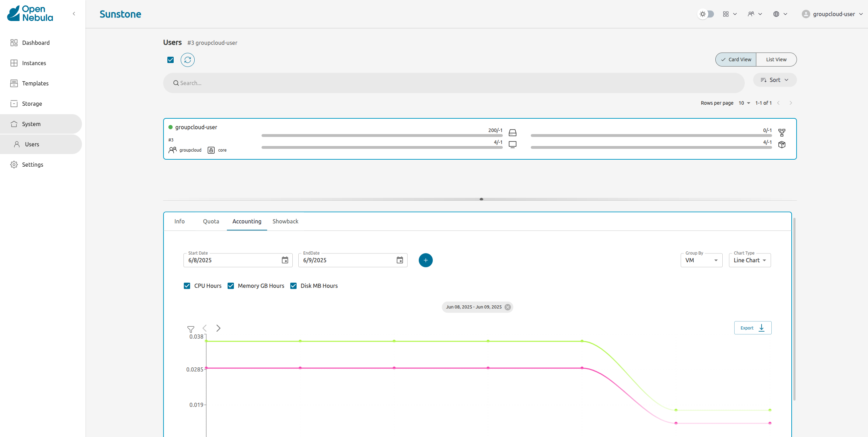868x437 pixels.
Task: Uncheck the CPU Hours checkbox
Action: pos(187,286)
